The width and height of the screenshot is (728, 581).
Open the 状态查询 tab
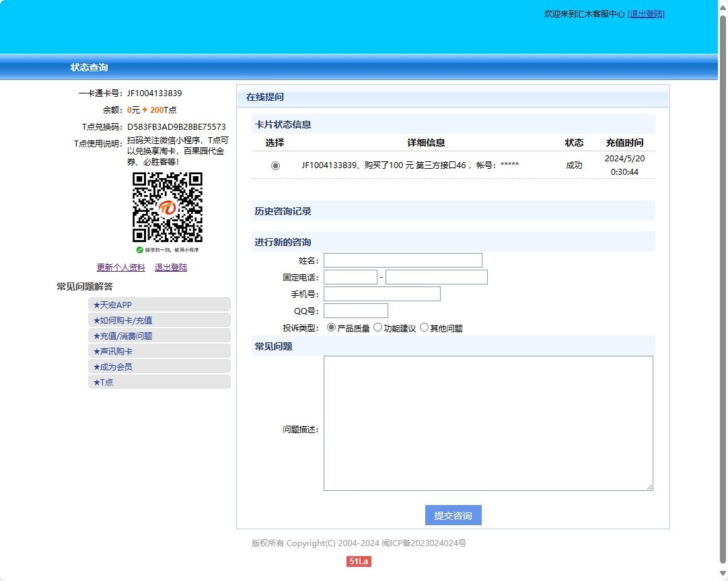(x=89, y=67)
